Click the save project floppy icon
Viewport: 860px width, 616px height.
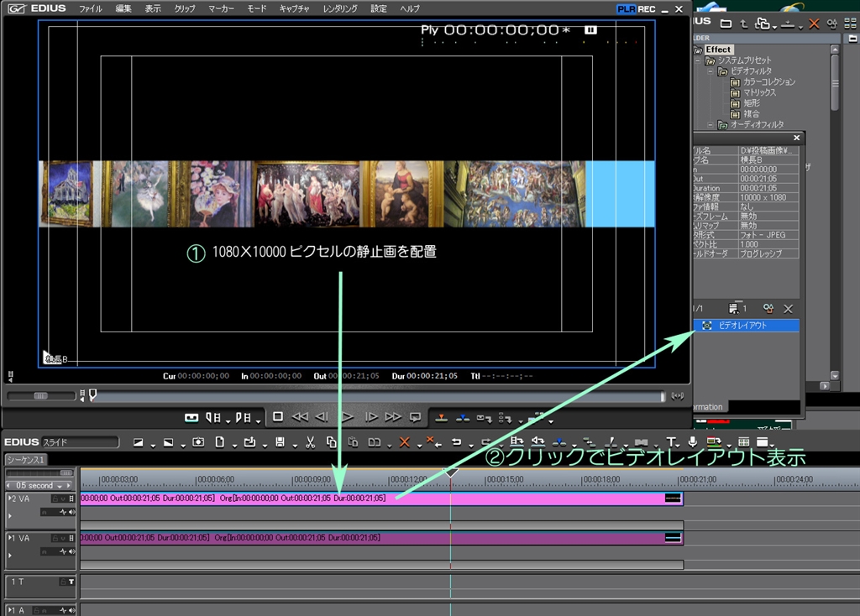(280, 442)
